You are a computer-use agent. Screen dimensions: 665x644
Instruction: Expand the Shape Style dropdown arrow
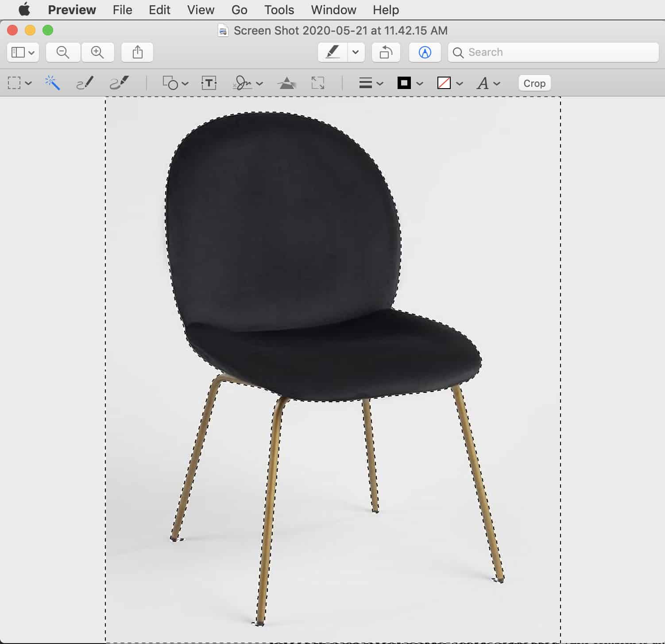pos(379,83)
